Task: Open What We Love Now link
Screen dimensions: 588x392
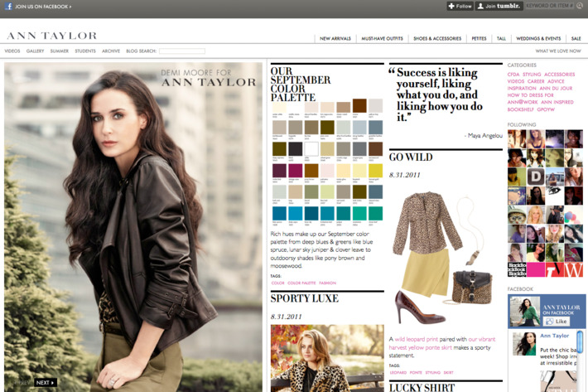Action: (x=558, y=51)
